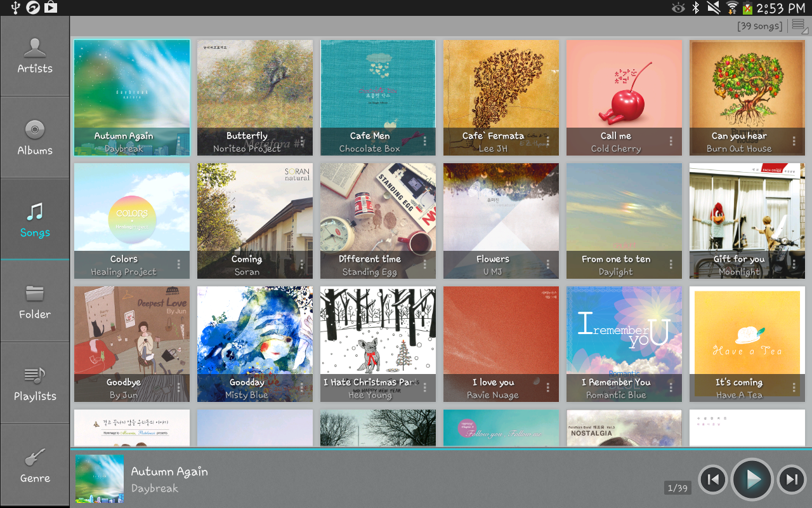Play the currently queued Autumn Again track
Viewport: 812px width, 508px height.
[752, 479]
